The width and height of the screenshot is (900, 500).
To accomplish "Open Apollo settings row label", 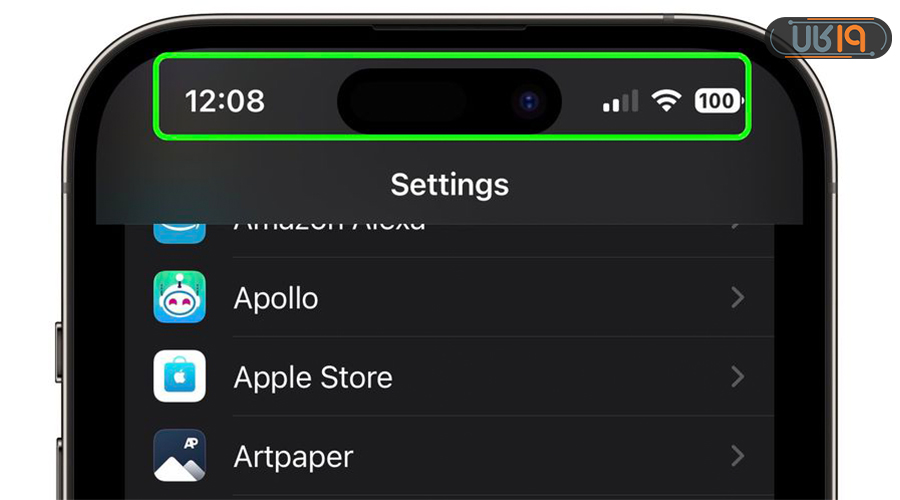I will tap(276, 299).
